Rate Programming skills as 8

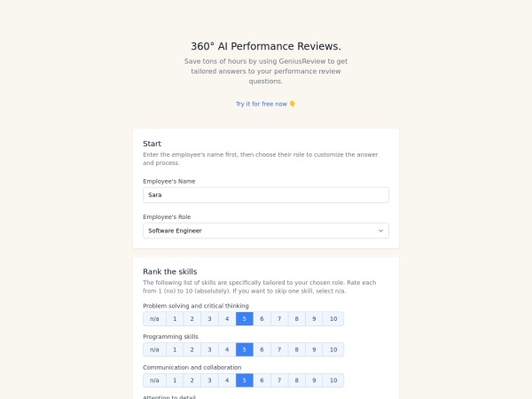(297, 349)
